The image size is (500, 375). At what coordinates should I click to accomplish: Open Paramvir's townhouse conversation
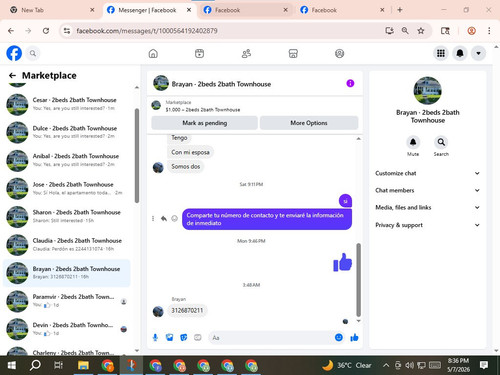tap(67, 301)
